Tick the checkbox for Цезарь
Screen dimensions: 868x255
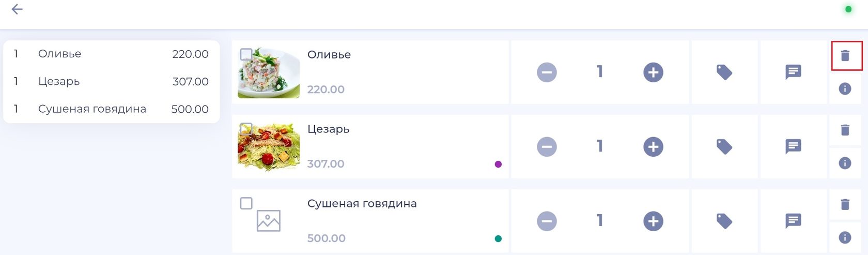(x=246, y=129)
